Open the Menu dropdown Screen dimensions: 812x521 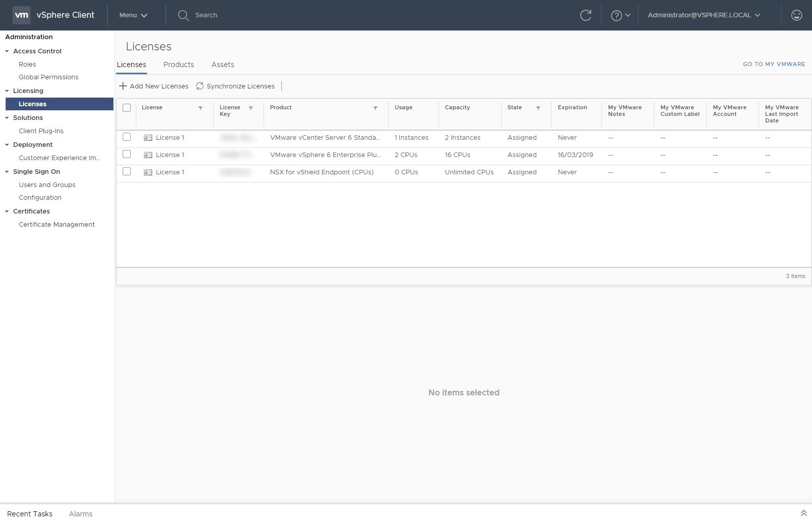[x=133, y=15]
